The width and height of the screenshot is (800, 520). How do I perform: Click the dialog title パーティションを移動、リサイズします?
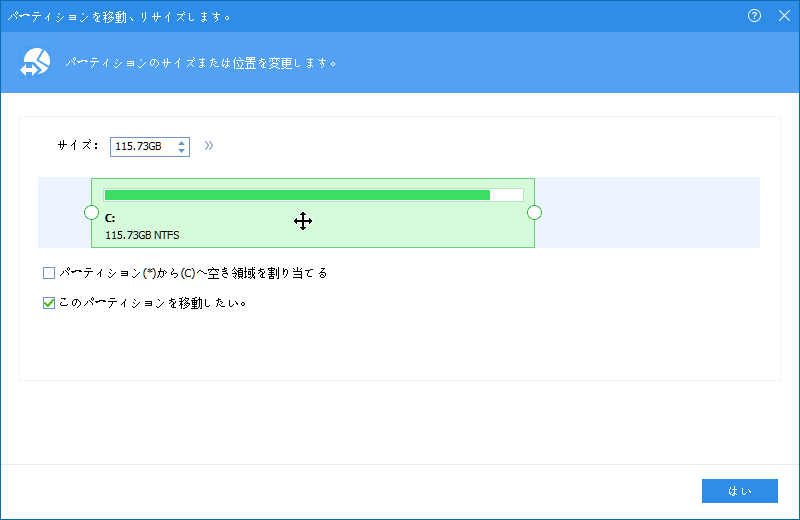[119, 17]
